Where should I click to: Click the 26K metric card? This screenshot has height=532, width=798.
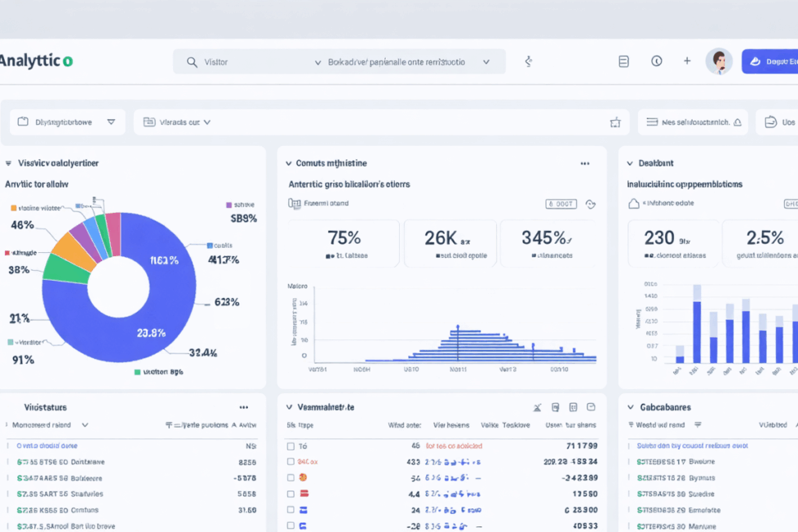[x=450, y=243]
